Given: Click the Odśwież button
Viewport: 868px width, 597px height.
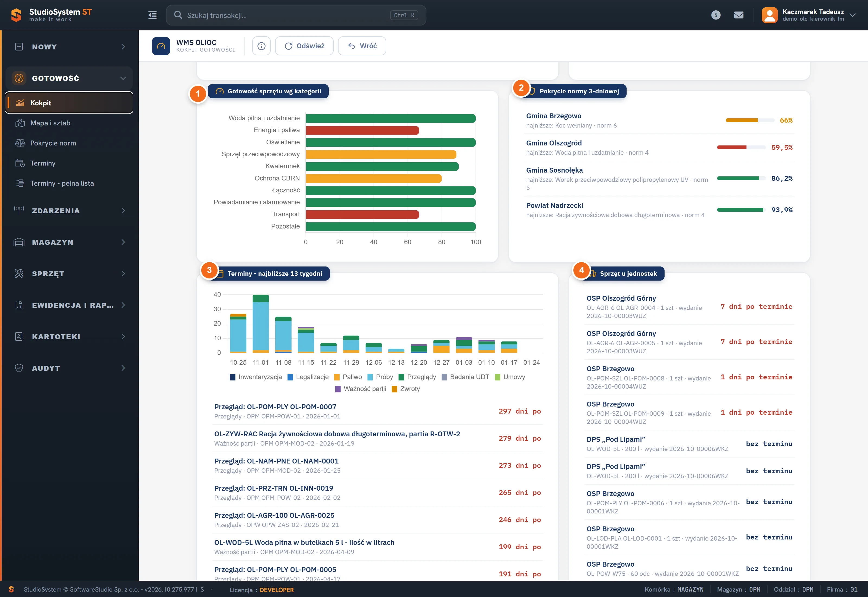Looking at the screenshot, I should click(x=304, y=46).
